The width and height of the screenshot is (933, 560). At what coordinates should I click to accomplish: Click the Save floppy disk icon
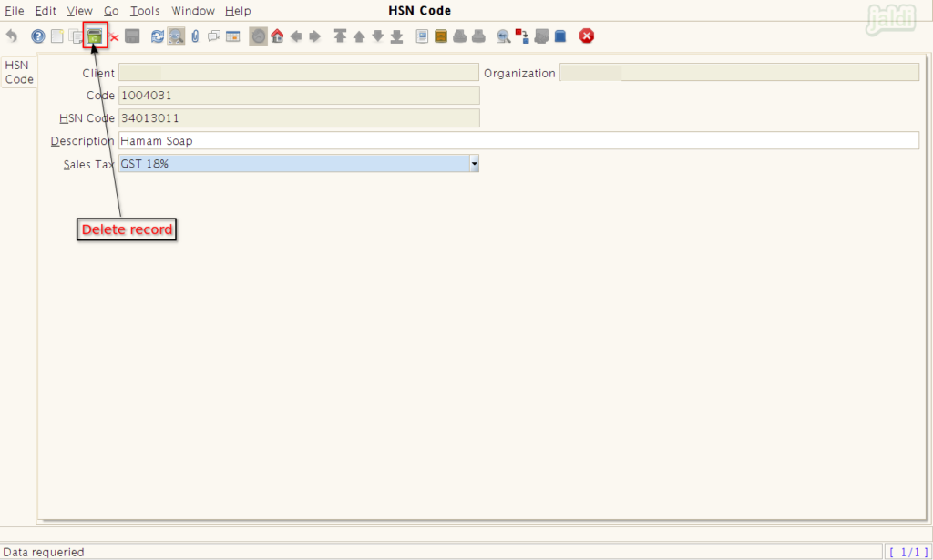[x=132, y=36]
